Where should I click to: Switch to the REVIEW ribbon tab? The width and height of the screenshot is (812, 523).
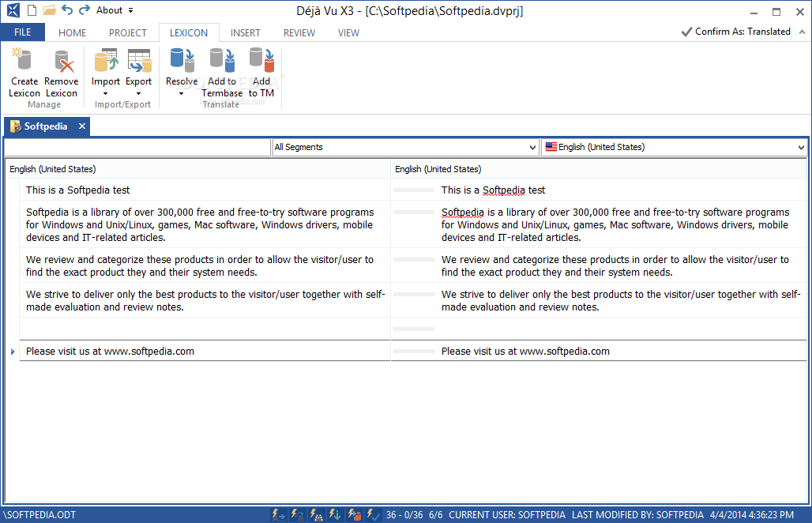[x=299, y=32]
